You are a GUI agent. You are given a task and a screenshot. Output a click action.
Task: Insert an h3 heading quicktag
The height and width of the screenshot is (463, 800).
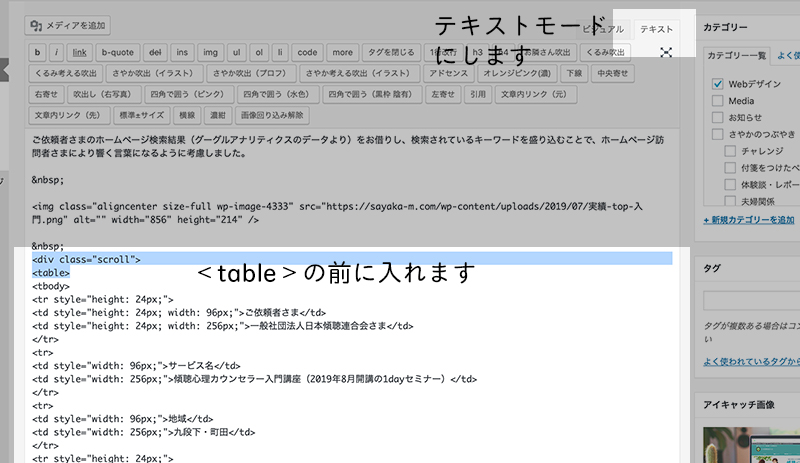[478, 52]
